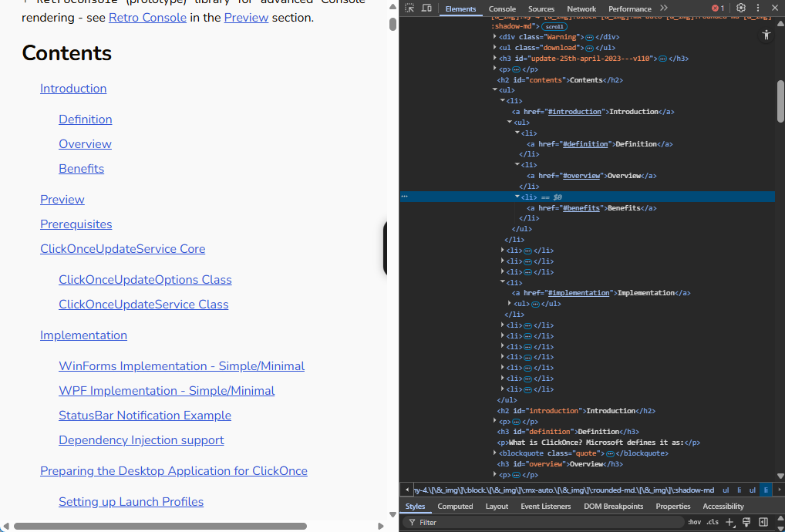
Task: Focus the Styles Filter input field
Action: tap(543, 522)
